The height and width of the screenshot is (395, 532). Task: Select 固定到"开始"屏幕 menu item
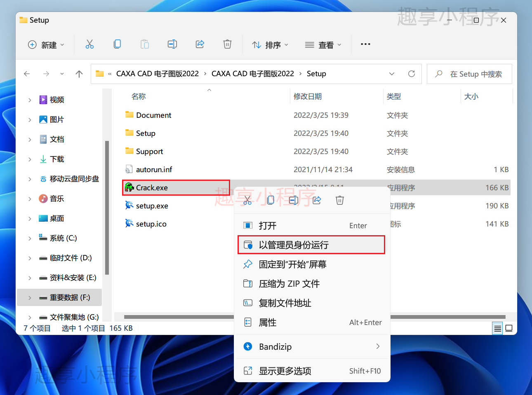coord(312,264)
